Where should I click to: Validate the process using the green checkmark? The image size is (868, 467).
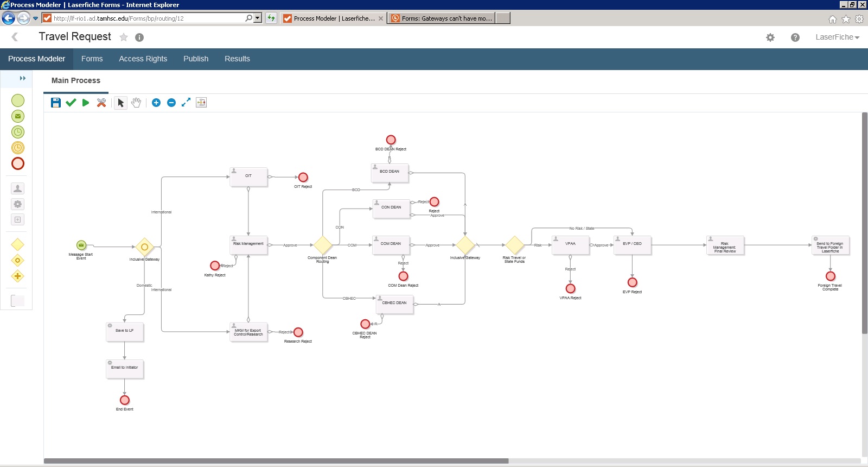[71, 103]
